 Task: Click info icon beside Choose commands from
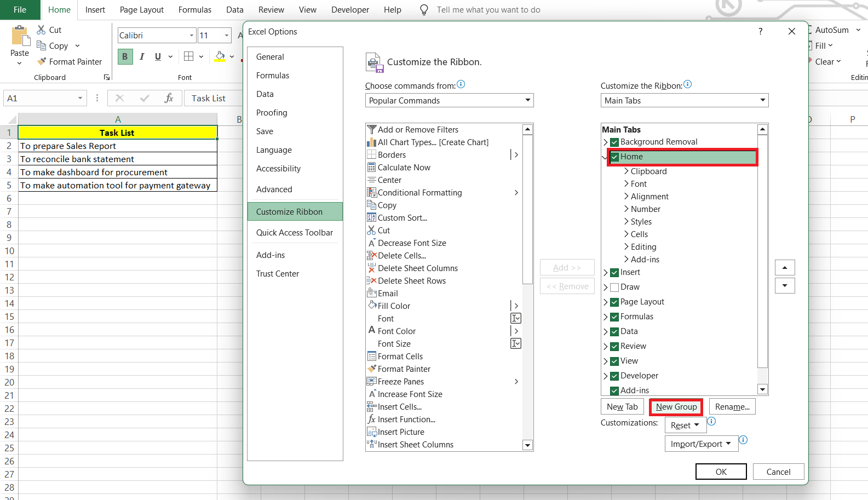[x=461, y=84]
